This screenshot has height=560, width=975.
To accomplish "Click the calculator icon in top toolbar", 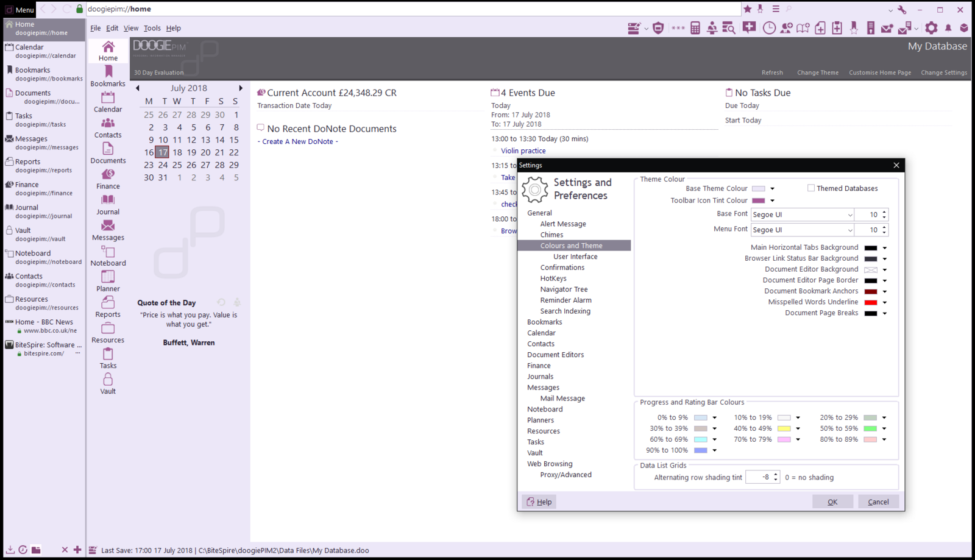I will click(695, 28).
